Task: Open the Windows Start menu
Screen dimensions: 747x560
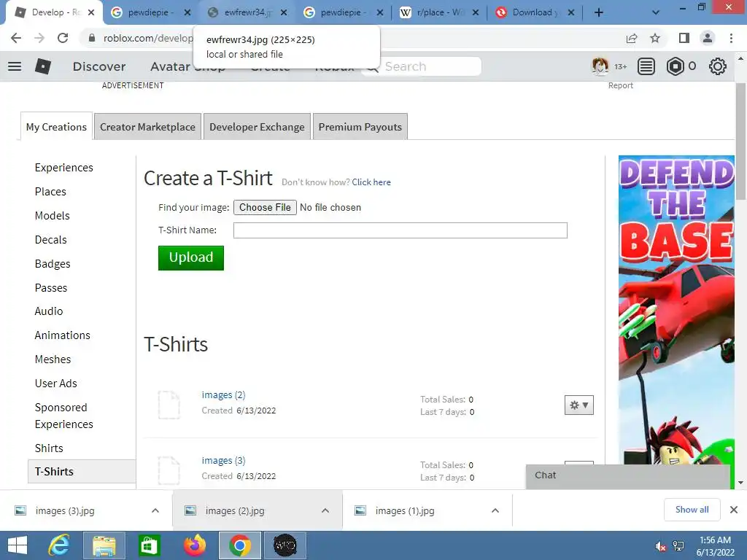Action: 18,545
